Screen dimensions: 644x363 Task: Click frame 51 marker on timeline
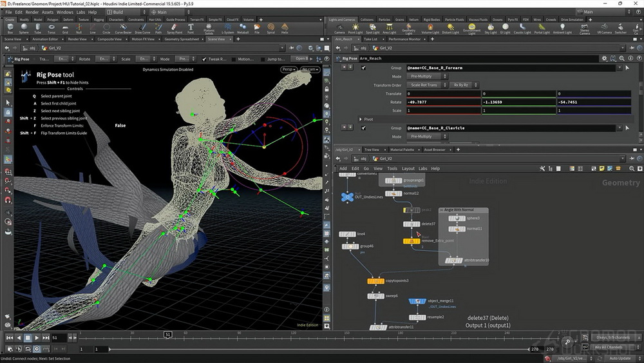pos(167,335)
